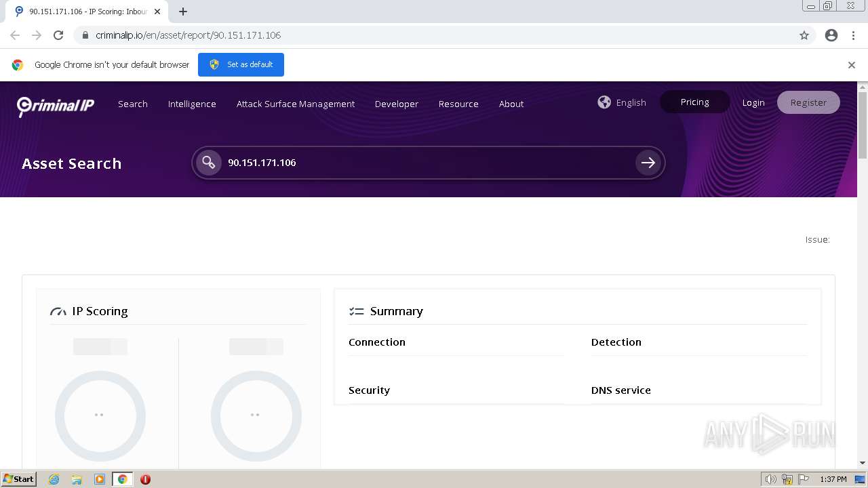Click the browser address bar URL

(x=189, y=35)
